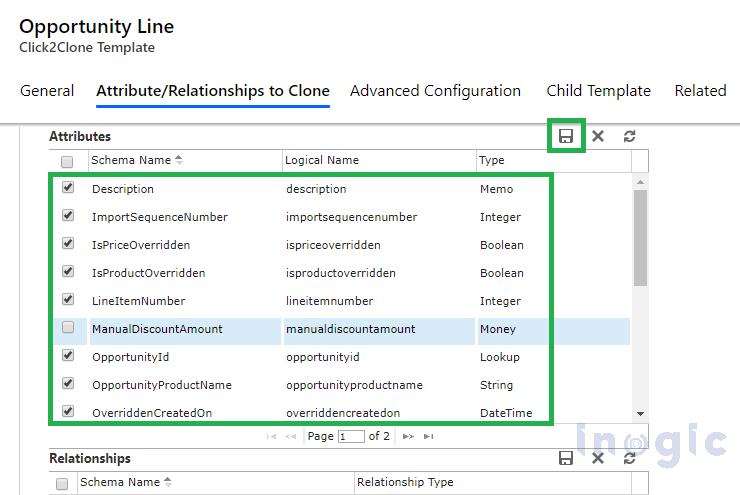The image size is (740, 495).
Task: Click the page number input field
Action: [351, 436]
